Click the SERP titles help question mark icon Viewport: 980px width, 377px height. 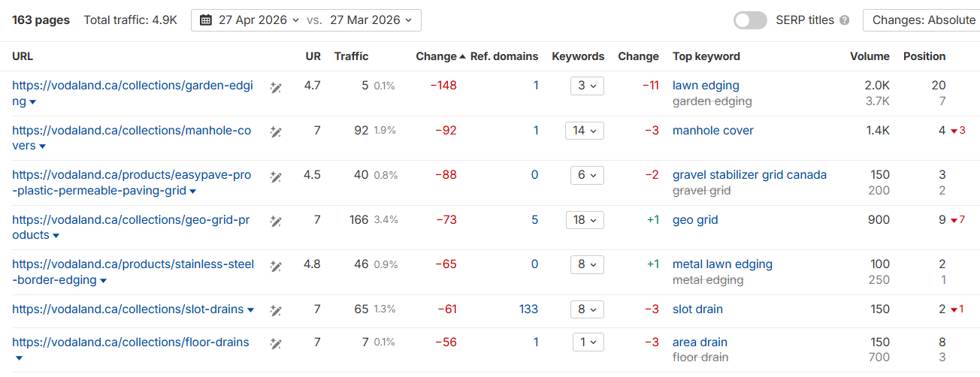point(845,20)
